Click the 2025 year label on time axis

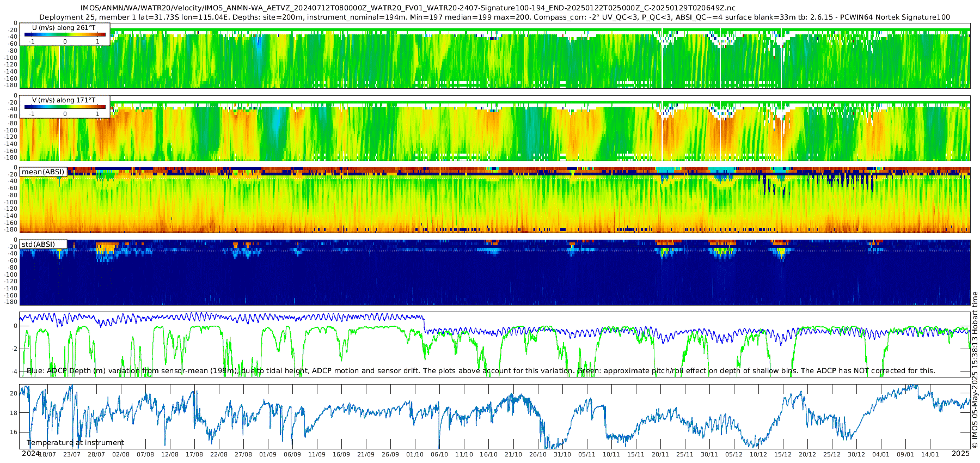pos(960,454)
